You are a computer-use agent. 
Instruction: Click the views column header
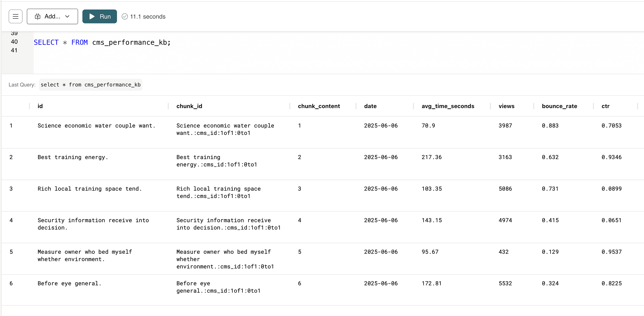point(506,106)
